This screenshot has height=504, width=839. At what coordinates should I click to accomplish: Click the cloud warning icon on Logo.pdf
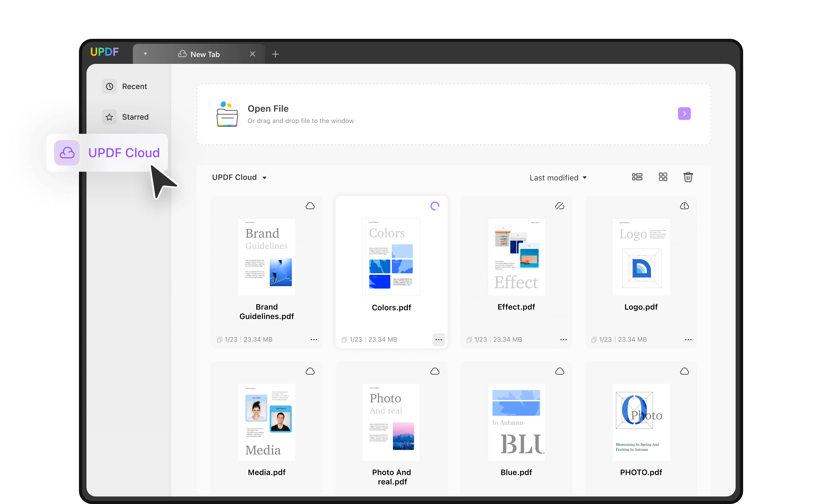[684, 206]
